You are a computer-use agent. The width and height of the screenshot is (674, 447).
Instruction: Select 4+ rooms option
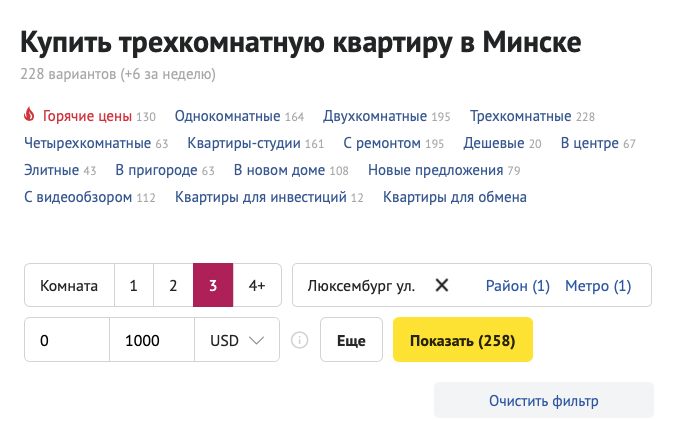point(257,286)
